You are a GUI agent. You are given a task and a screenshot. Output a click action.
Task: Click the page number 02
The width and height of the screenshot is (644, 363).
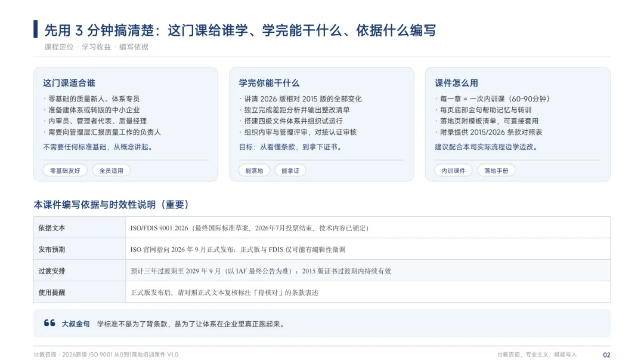tap(606, 355)
